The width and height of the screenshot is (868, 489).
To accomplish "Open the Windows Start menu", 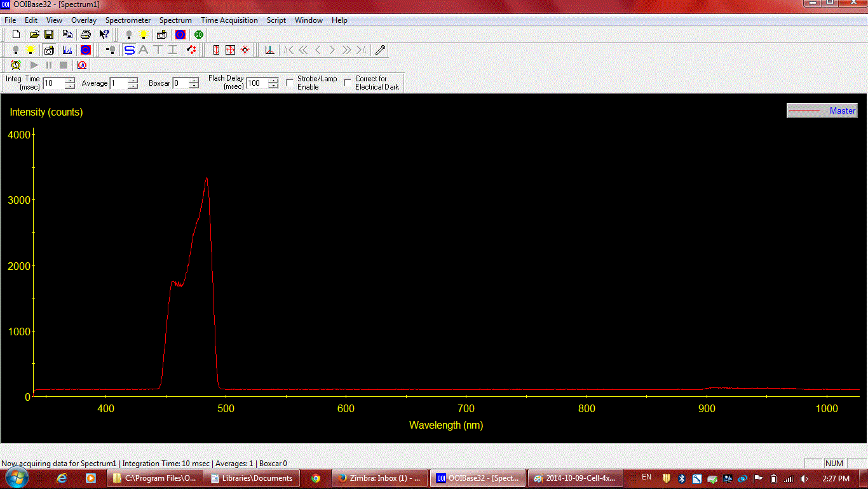I will (17, 478).
